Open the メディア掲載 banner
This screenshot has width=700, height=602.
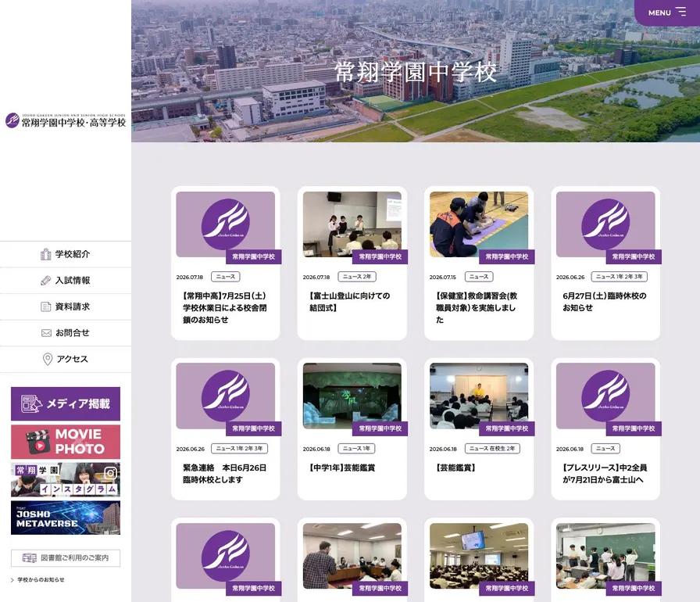pyautogui.click(x=66, y=403)
